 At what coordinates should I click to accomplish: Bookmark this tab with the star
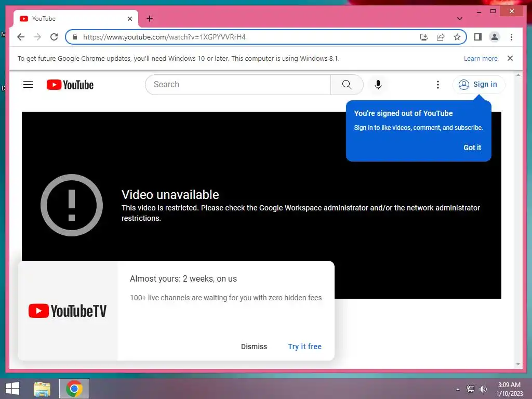[457, 37]
